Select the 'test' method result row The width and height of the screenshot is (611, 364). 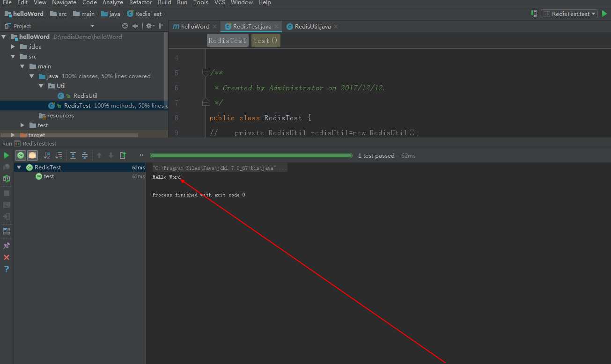(x=80, y=176)
